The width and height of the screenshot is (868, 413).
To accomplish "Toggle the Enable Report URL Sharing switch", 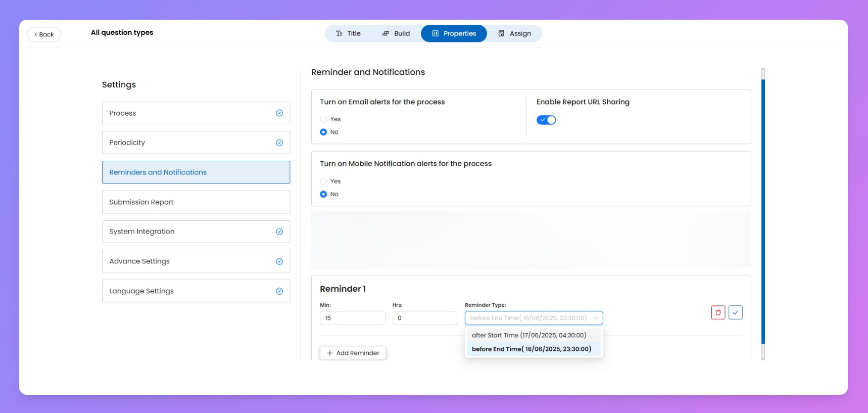I will [x=546, y=120].
